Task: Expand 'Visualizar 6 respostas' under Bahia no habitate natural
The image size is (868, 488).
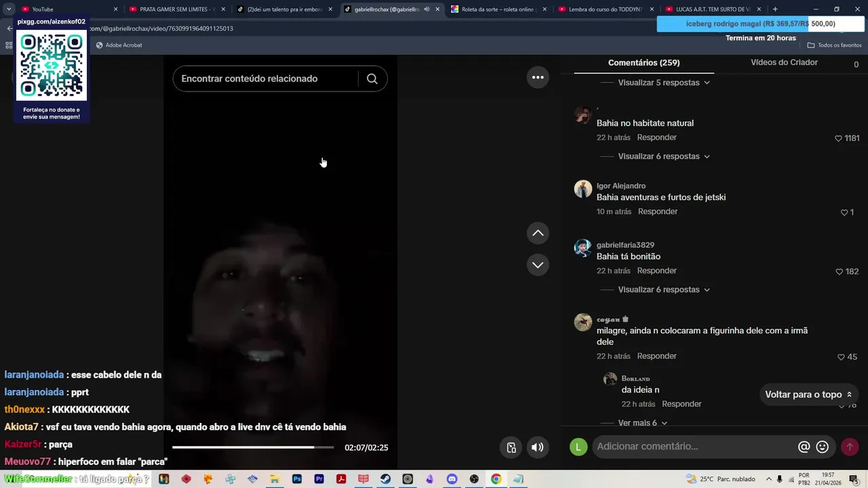Action: click(663, 157)
